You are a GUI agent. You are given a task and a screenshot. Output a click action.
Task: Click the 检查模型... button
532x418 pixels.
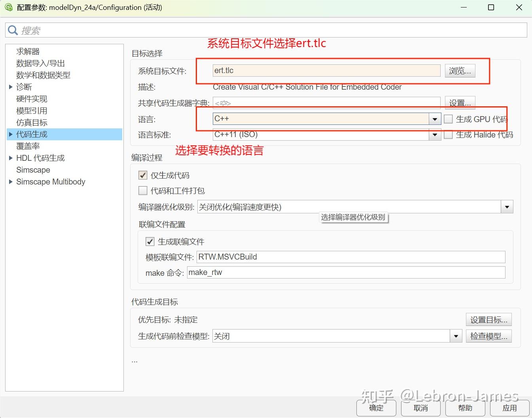tap(488, 336)
